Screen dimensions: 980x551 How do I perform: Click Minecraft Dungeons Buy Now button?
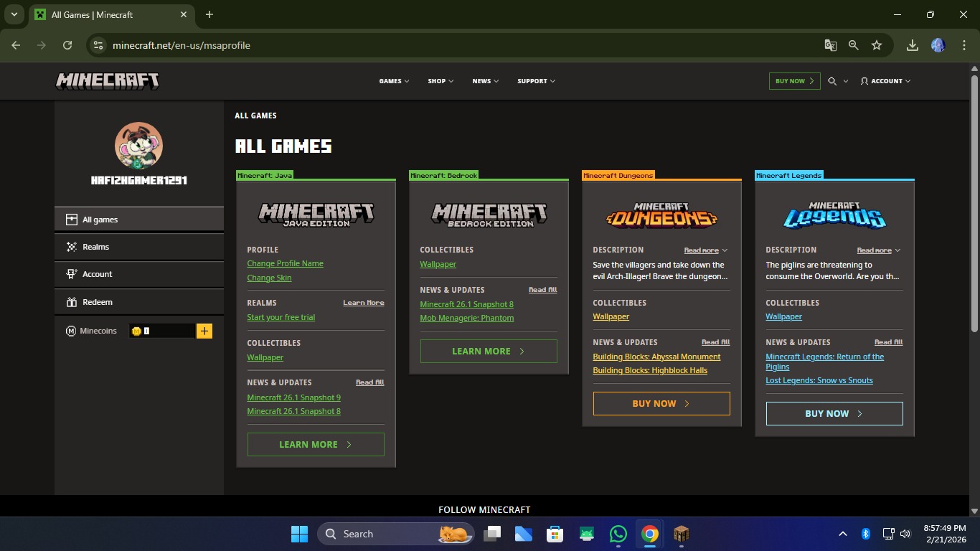[661, 403]
